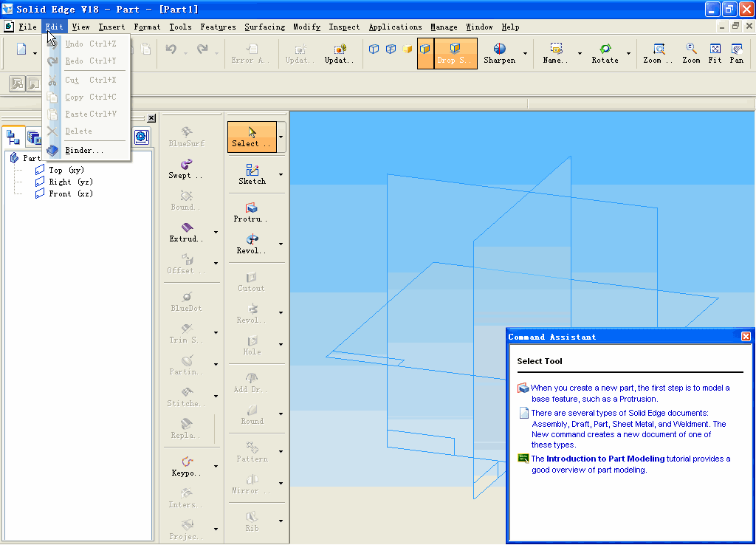Click the Update button with gear icon
The height and width of the screenshot is (545, 756).
339,53
